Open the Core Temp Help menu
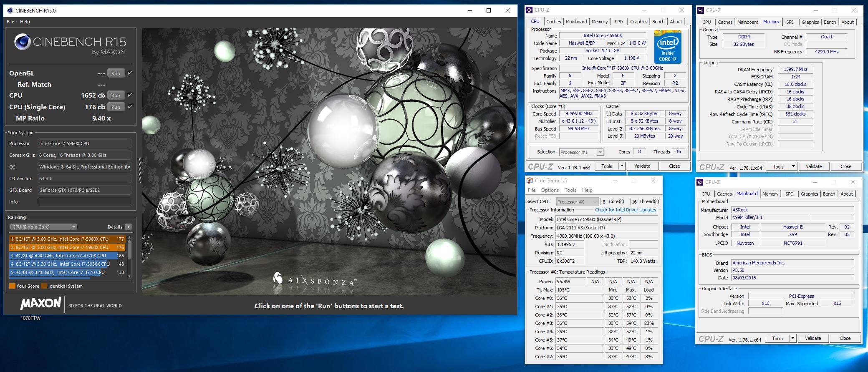 coord(587,190)
